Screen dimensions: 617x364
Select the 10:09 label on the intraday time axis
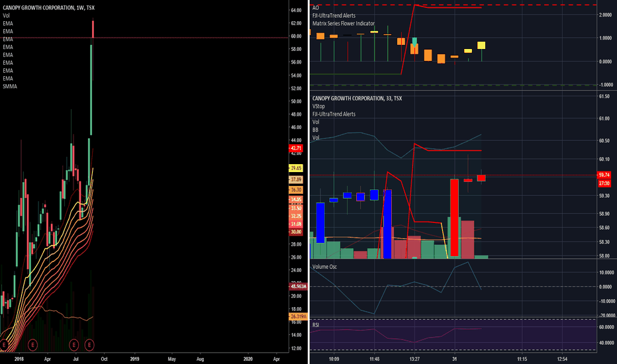(x=334, y=359)
